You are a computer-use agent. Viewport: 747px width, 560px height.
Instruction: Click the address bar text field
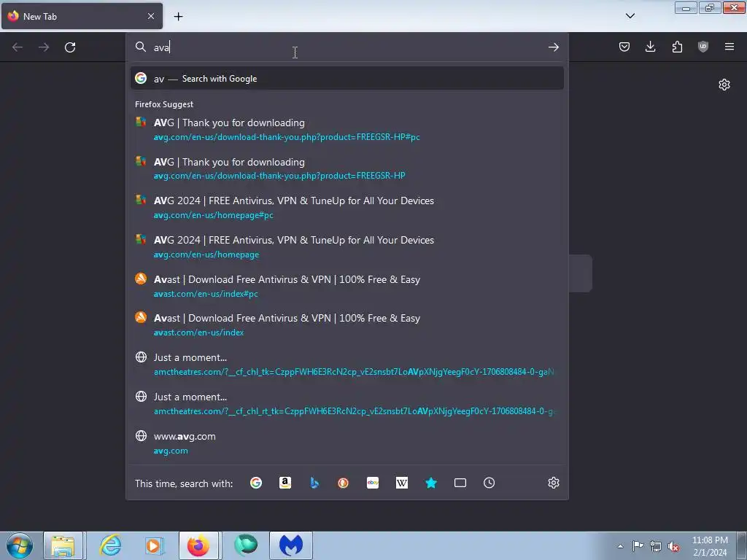coord(348,47)
